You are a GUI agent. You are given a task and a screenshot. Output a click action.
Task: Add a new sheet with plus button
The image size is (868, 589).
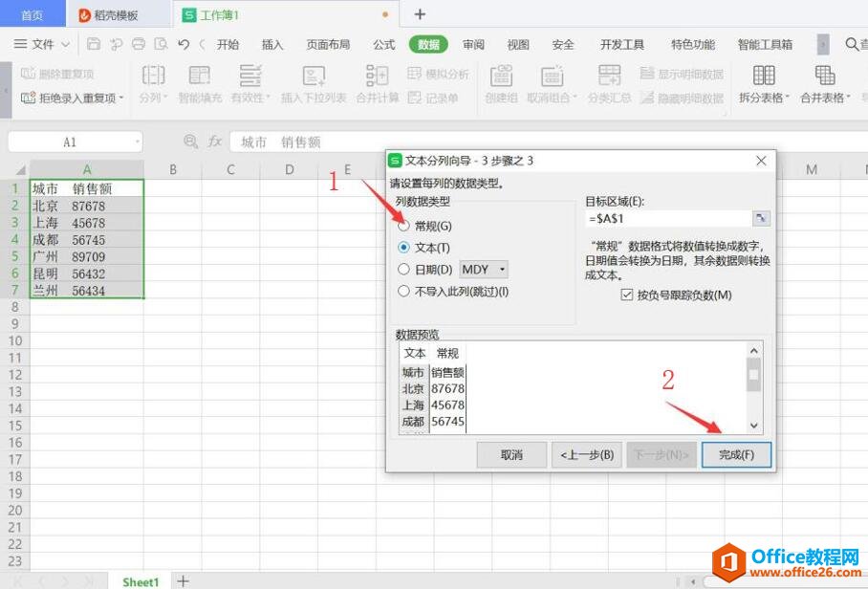point(184,581)
